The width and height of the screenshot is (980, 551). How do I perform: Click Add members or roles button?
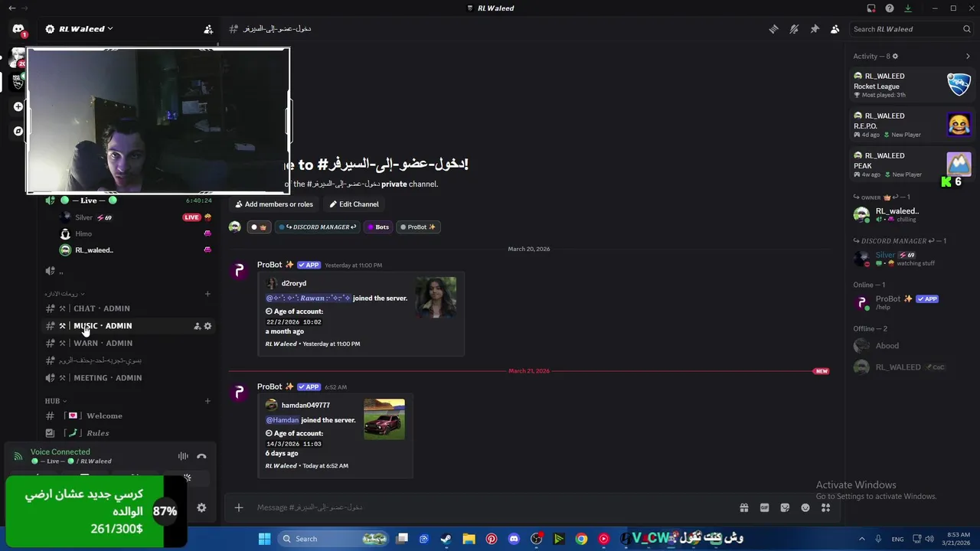pos(274,204)
